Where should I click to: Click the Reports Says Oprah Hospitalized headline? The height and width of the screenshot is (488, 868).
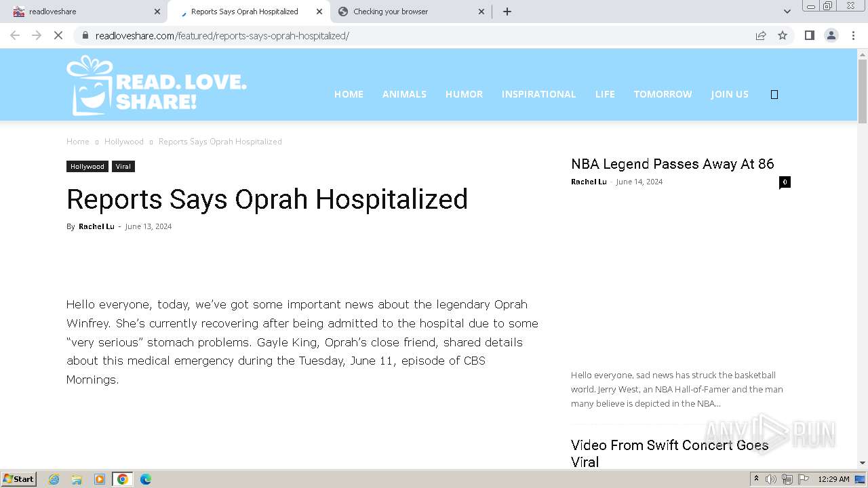(x=267, y=199)
